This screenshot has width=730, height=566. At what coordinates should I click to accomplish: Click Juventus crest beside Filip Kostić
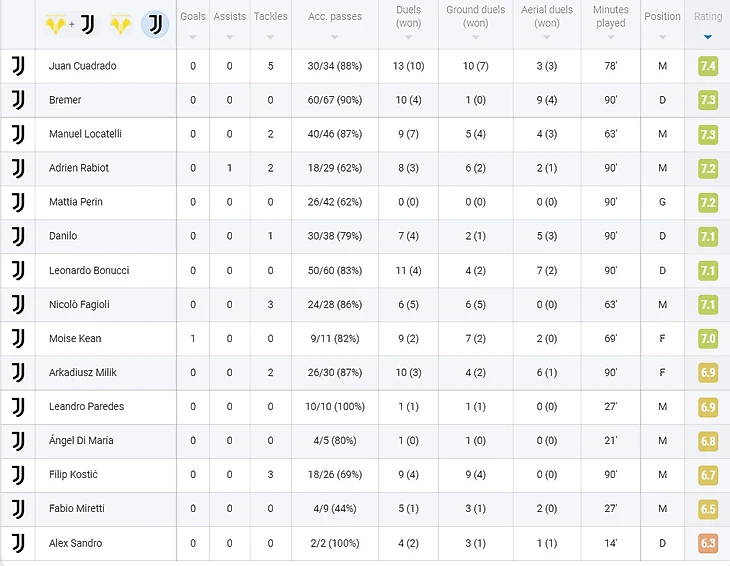[x=18, y=475]
